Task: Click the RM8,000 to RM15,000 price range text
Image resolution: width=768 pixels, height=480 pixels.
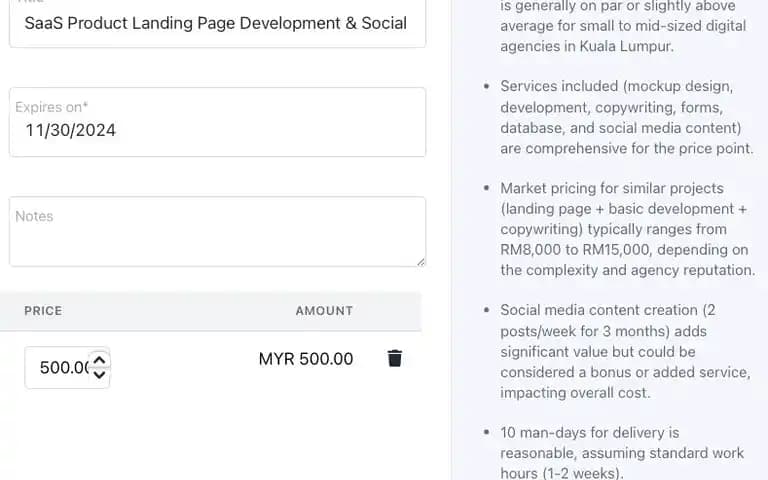Action: [x=575, y=250]
